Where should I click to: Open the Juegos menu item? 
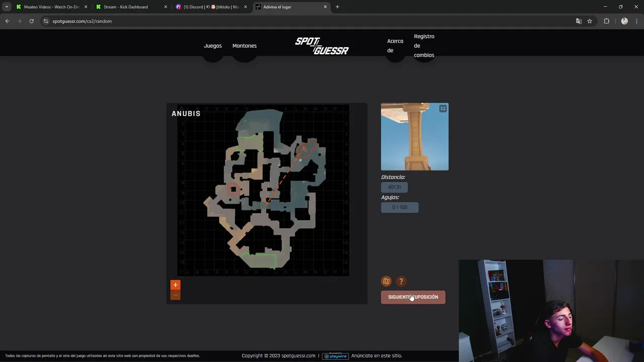click(213, 46)
